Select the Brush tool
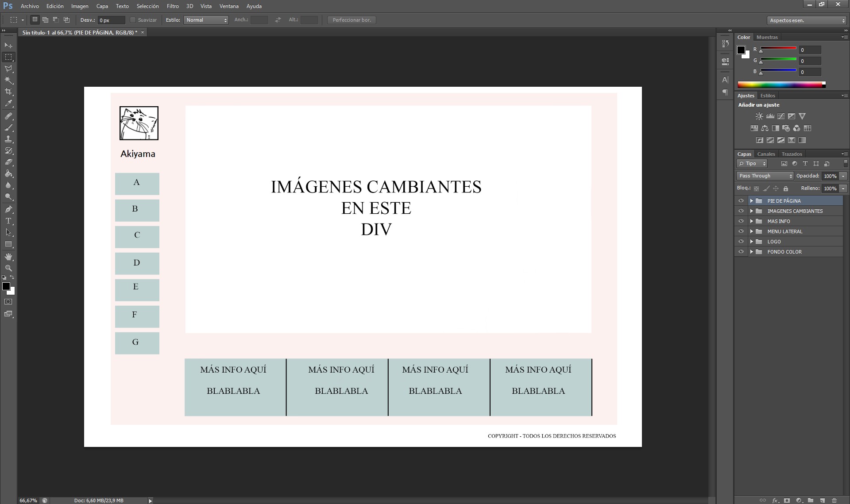Screen dimensions: 850x504 click(x=8, y=127)
